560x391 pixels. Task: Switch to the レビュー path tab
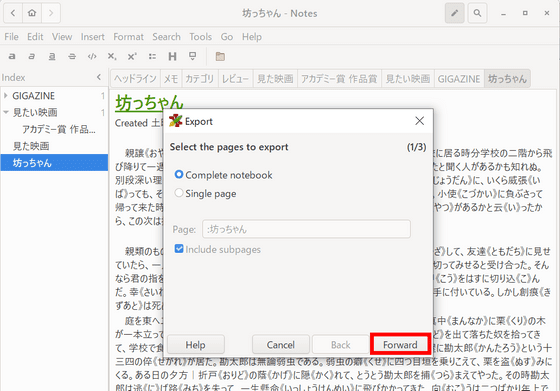click(x=235, y=79)
